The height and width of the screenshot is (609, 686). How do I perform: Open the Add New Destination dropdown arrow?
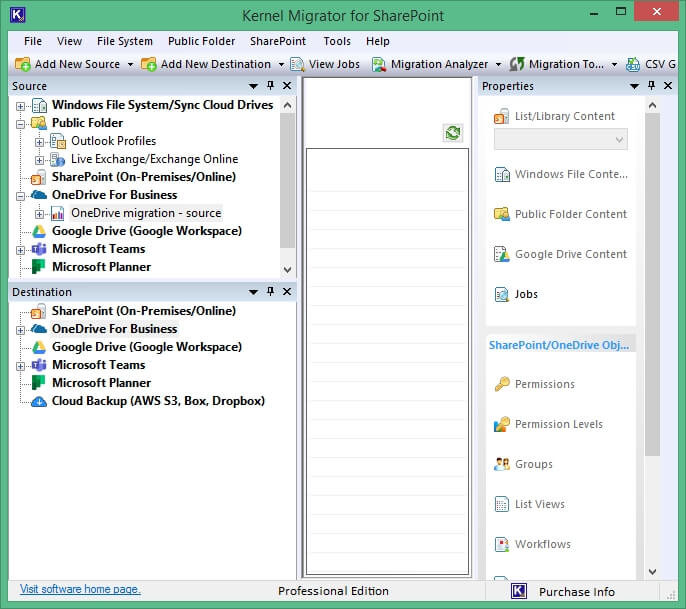coord(281,65)
